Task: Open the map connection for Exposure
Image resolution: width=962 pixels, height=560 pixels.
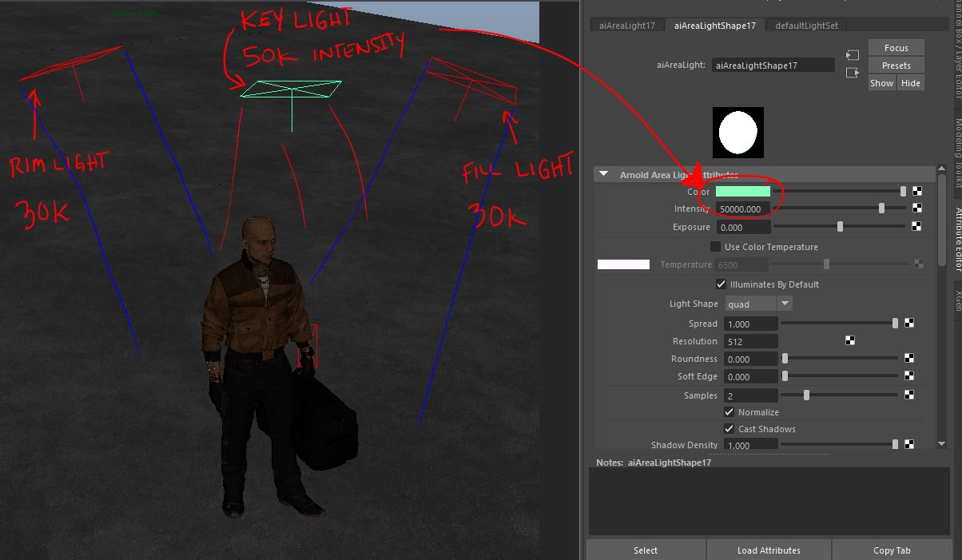Action: [x=917, y=227]
